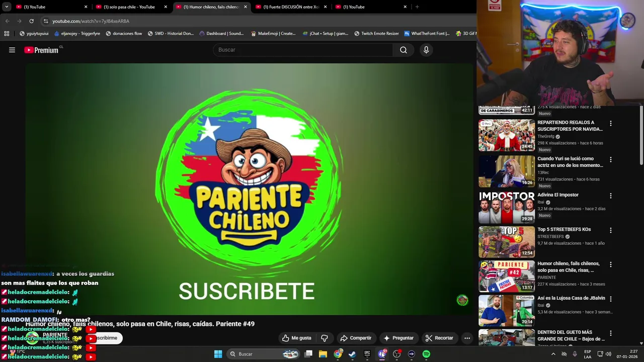644x362 pixels.
Task: Open WhatTheFont Font bookmark
Action: (x=427, y=34)
